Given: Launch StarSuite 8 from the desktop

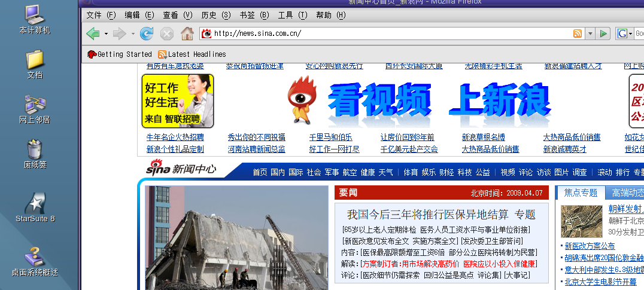Looking at the screenshot, I should point(35,207).
